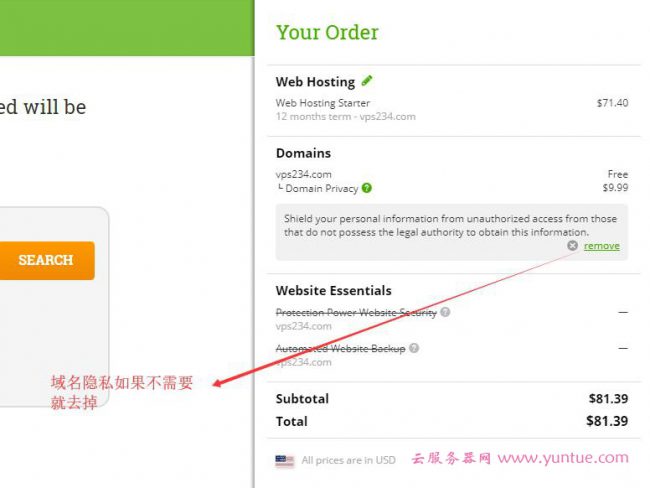Click the Website Essentials heading
The width and height of the screenshot is (650, 488).
[333, 291]
